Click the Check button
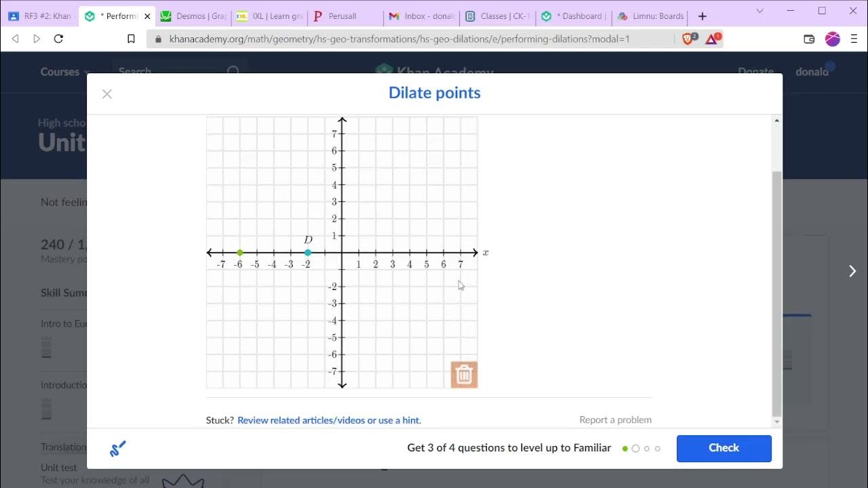Viewport: 868px width, 488px height. [x=724, y=448]
